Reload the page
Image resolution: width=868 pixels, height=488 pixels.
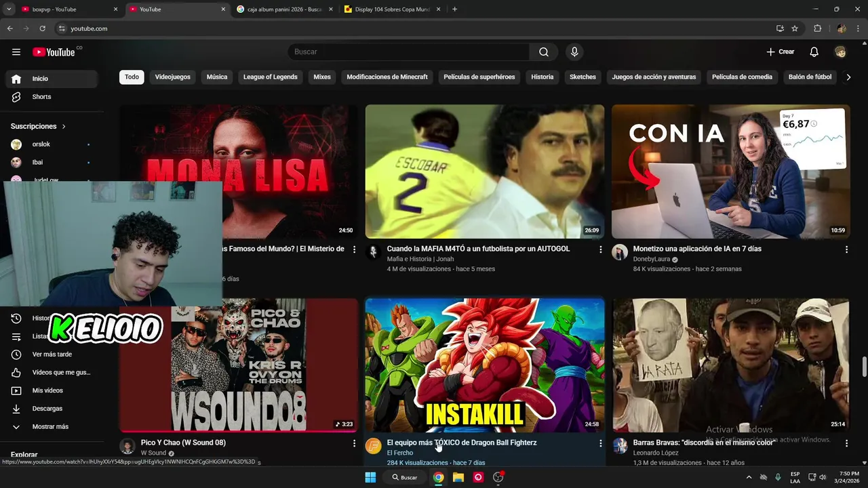pyautogui.click(x=43, y=28)
